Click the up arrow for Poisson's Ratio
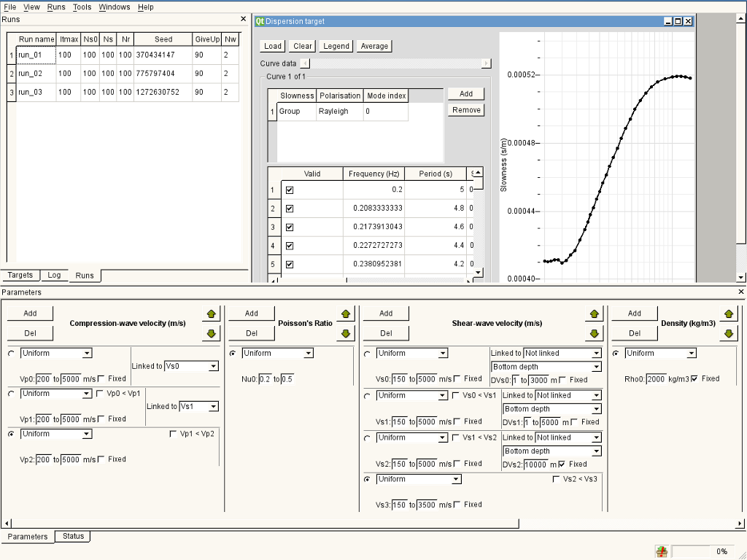This screenshot has width=747, height=560. [346, 314]
